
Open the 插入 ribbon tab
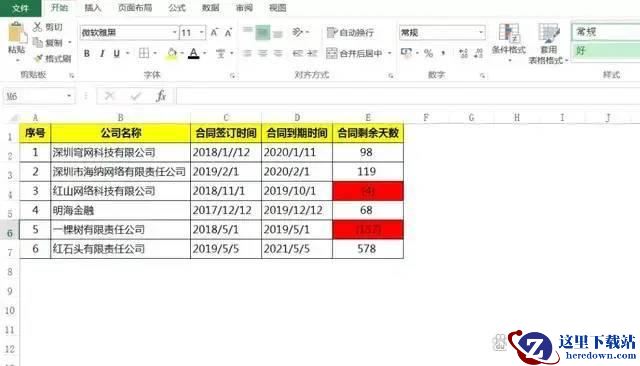click(93, 8)
